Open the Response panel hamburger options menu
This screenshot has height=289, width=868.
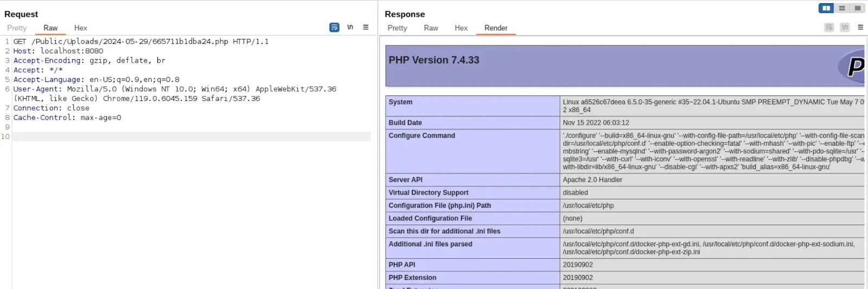[860, 27]
